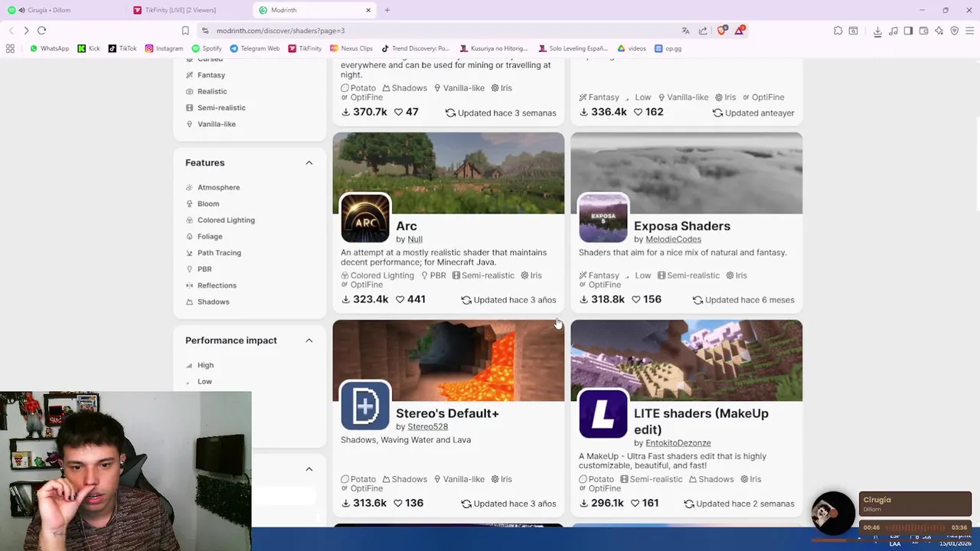Open the Spotify bookmark
The height and width of the screenshot is (551, 980).
207,48
